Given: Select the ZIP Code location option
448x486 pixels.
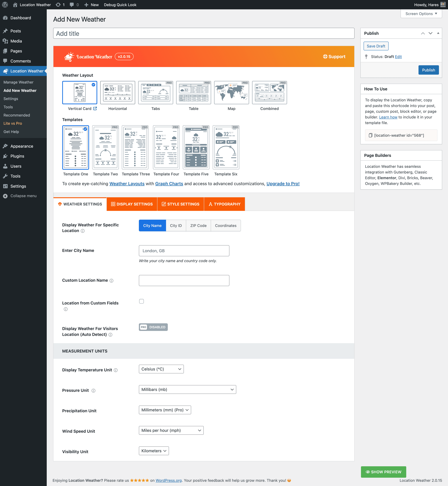Looking at the screenshot, I should 198,225.
